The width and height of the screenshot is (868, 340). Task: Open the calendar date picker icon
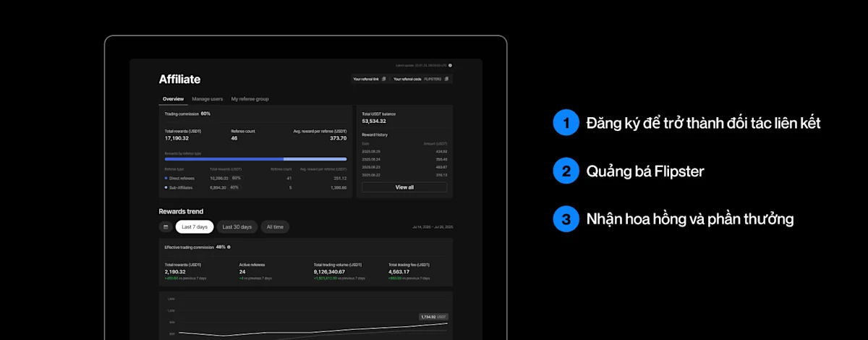click(166, 227)
